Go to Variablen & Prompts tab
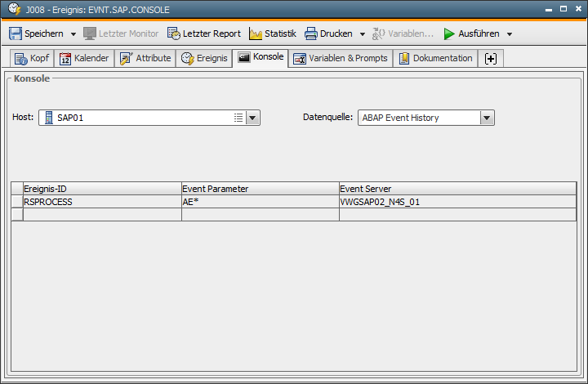 click(341, 59)
